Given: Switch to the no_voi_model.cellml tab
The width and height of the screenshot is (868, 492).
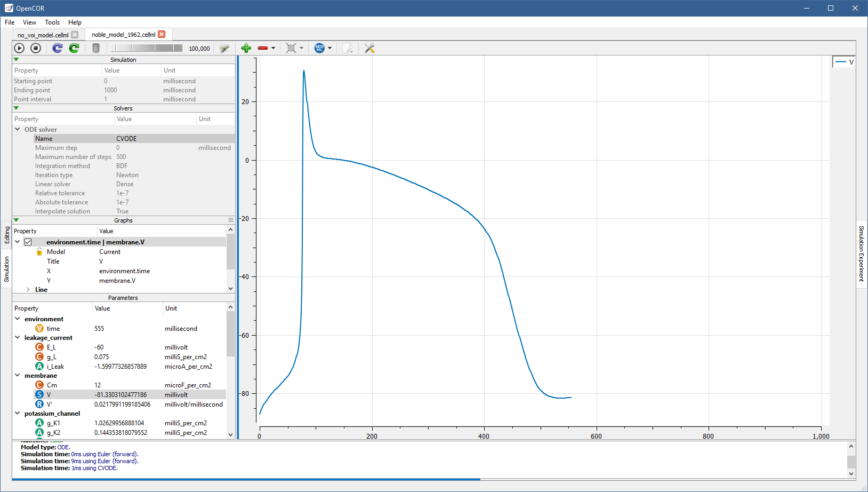Looking at the screenshot, I should pos(43,35).
